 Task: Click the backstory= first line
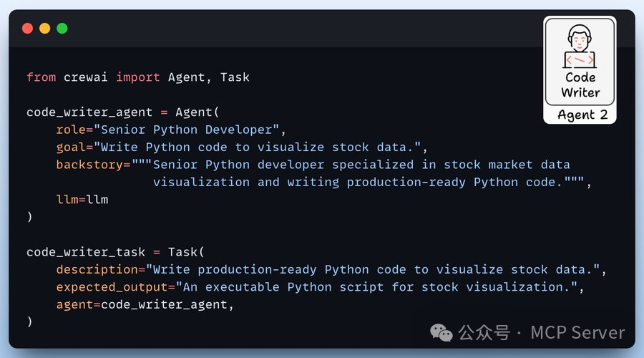pyautogui.click(x=313, y=165)
